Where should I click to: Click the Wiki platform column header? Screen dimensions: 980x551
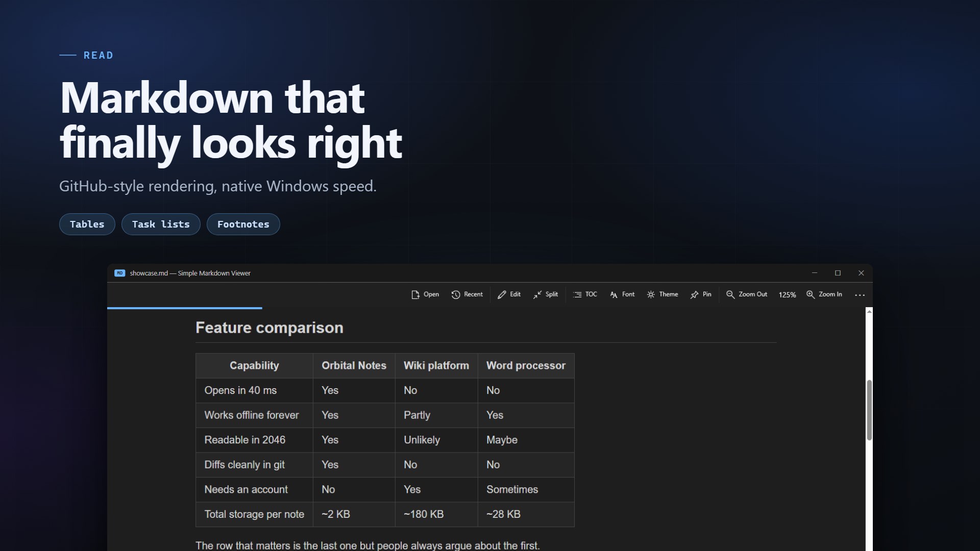point(436,365)
